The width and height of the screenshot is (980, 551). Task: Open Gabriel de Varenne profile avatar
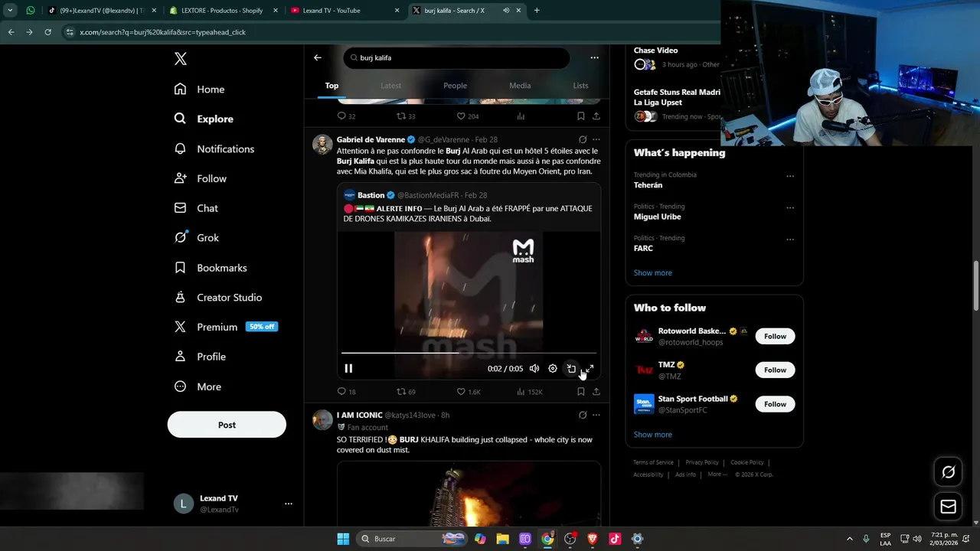click(322, 145)
